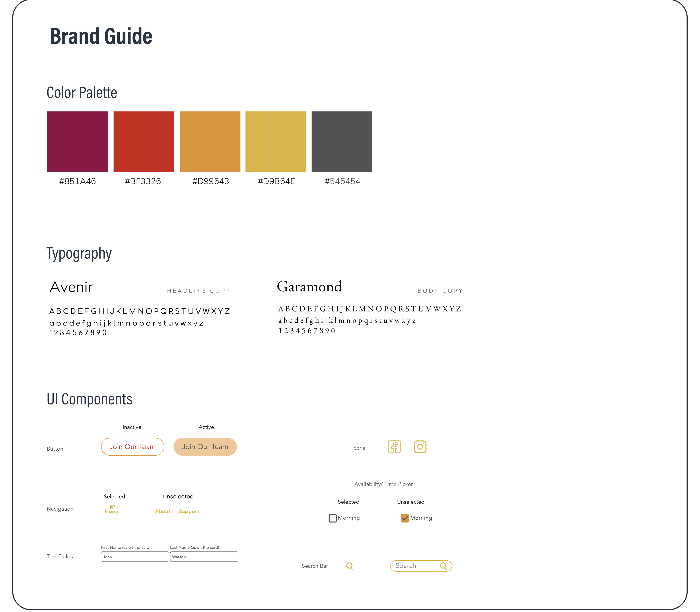The image size is (700, 612).
Task: Select the red #BF3326 swatch
Action: pos(144,142)
